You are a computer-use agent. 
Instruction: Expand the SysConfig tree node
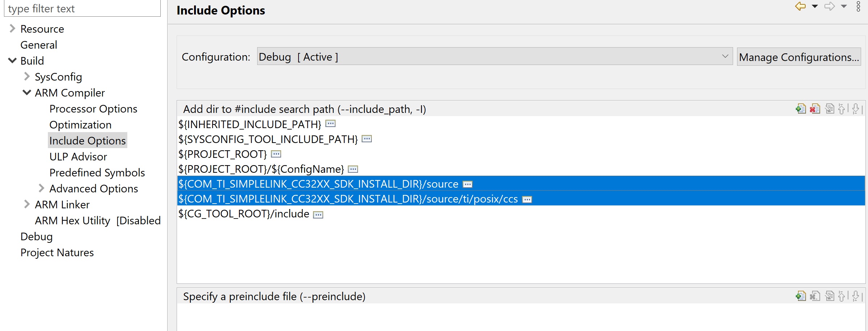click(x=27, y=77)
